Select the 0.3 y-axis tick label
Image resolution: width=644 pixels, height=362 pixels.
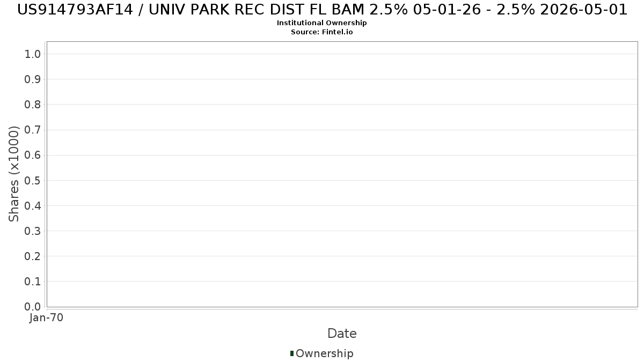[x=33, y=231]
